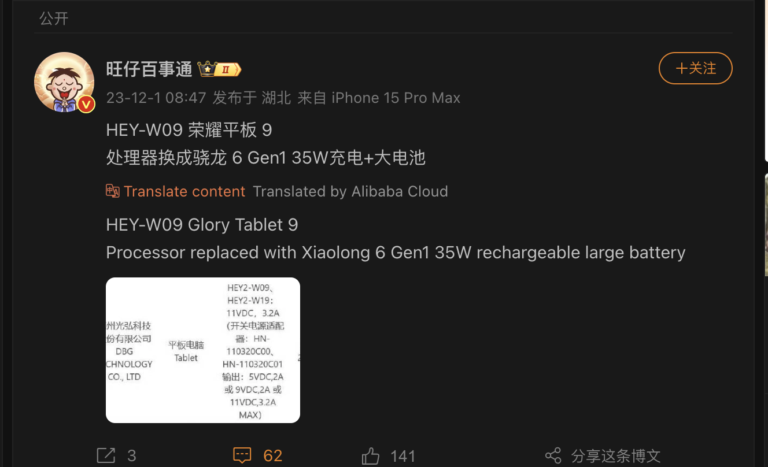Open the 旺仔百事通 username link

(149, 69)
